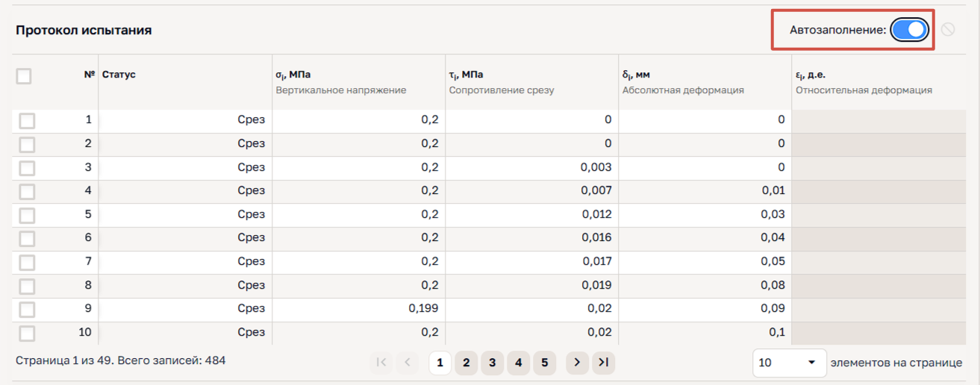
Task: Edit the 0,199 vertical stress cell in row 9
Action: (358, 309)
